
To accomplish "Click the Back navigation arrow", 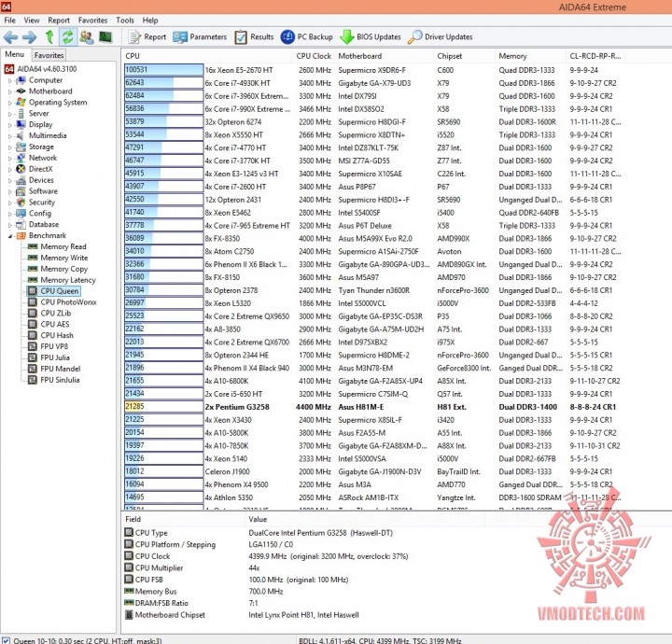I will (x=10, y=37).
